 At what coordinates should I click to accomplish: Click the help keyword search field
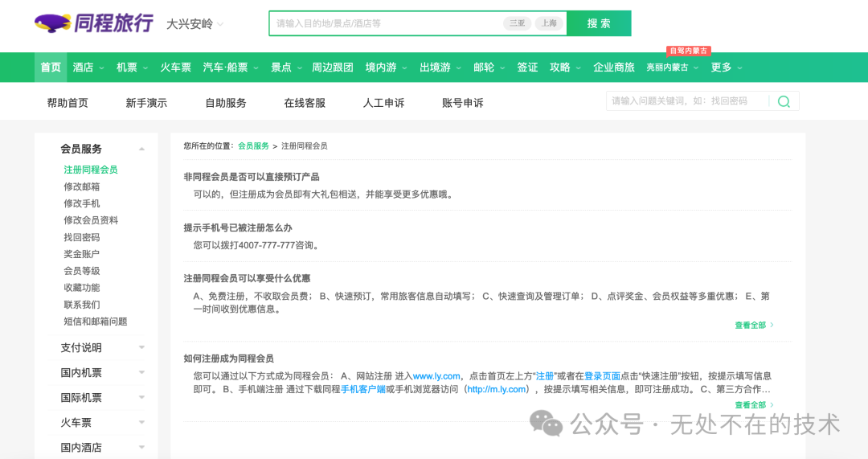tap(687, 100)
